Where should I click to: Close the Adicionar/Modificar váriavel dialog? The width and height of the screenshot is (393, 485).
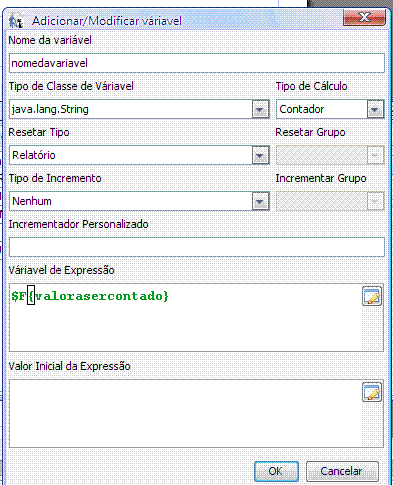pyautogui.click(x=364, y=17)
